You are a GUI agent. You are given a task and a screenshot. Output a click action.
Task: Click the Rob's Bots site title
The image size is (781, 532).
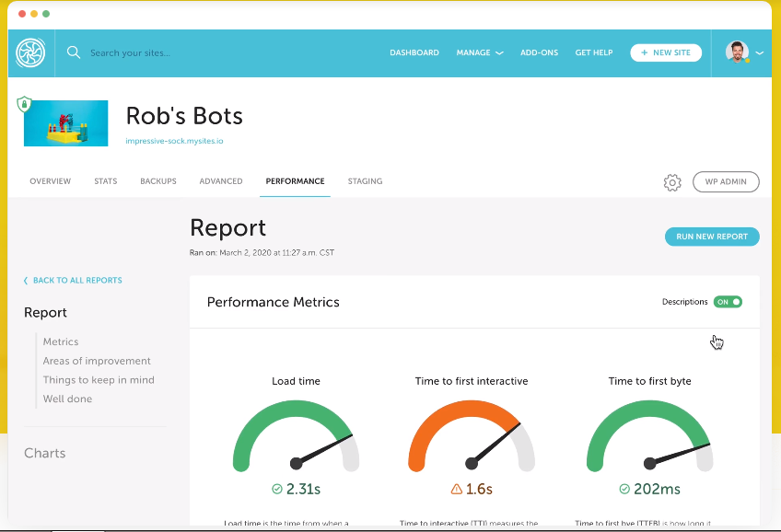point(184,116)
